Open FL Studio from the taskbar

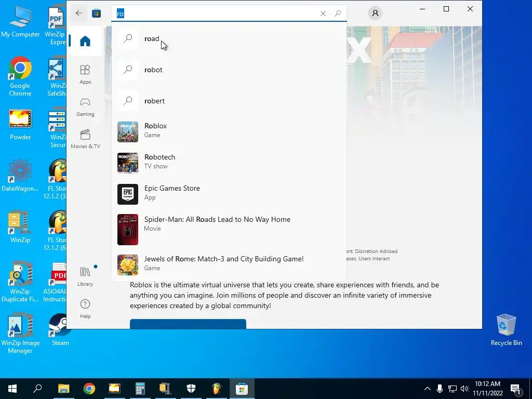tap(217, 389)
